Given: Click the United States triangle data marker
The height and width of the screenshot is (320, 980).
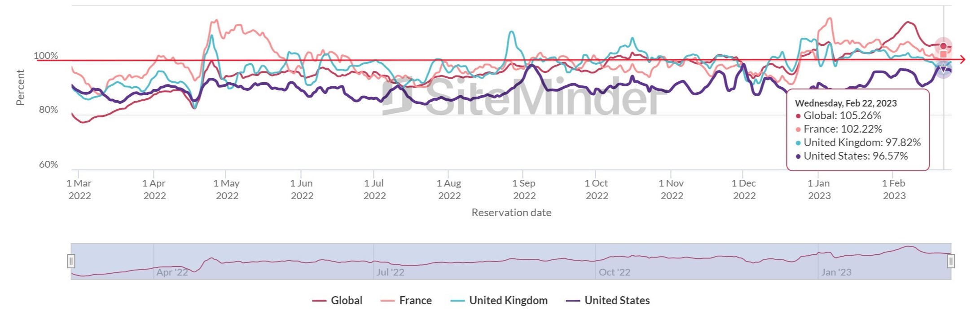Looking at the screenshot, I should click(943, 69).
